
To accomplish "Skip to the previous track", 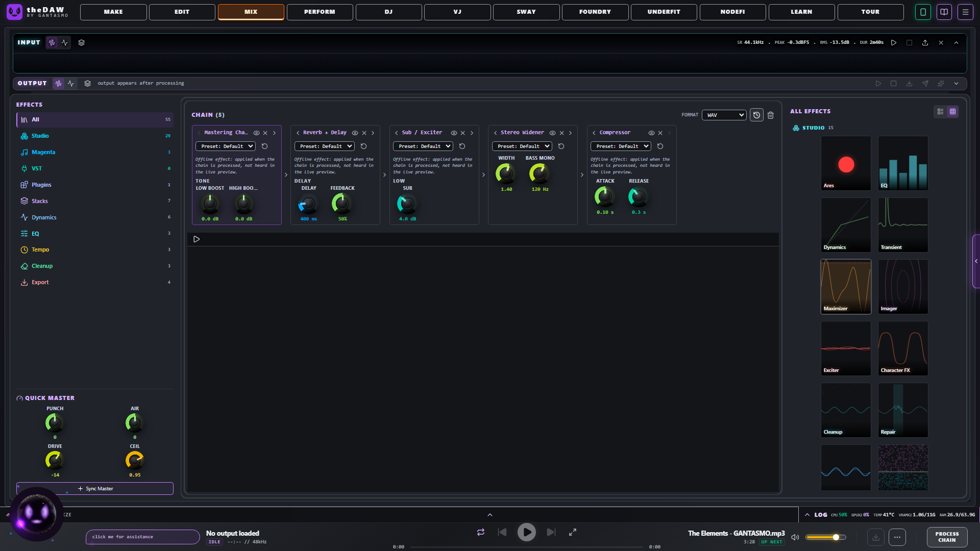I will coord(502,532).
